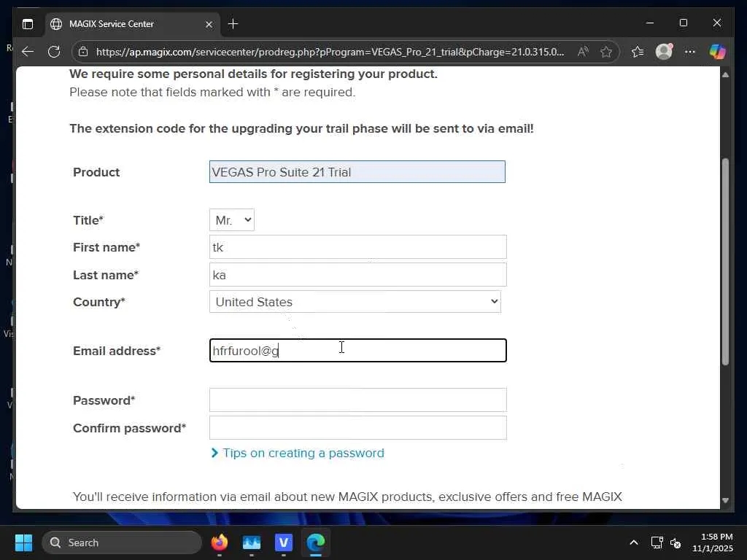Open the Title dropdown
Screen dimensions: 747x560
pos(231,220)
